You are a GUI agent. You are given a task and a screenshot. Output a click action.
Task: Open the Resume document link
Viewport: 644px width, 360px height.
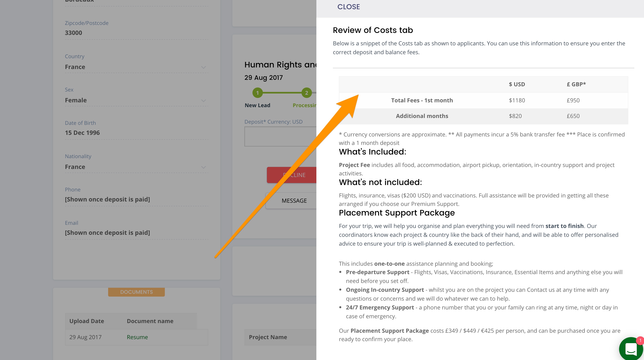coord(137,337)
